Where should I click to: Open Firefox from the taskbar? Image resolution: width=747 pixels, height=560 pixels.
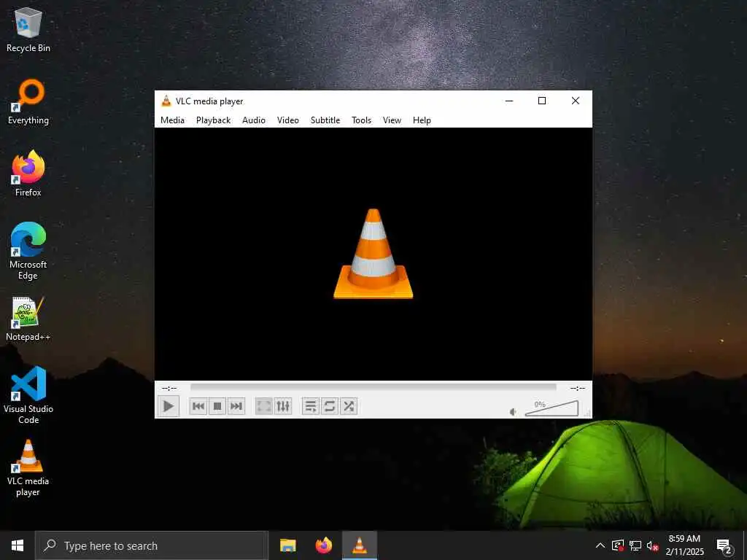[323, 545]
